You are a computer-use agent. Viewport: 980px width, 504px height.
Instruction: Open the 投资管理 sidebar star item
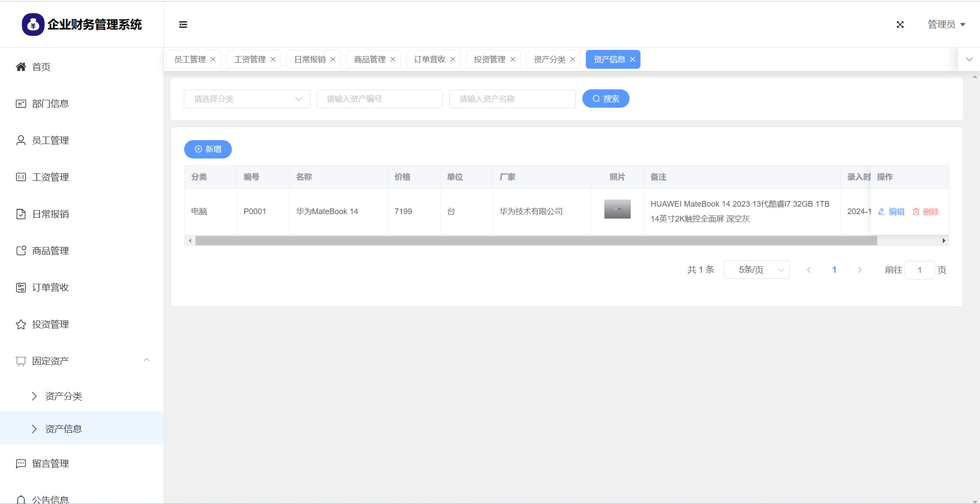click(50, 324)
